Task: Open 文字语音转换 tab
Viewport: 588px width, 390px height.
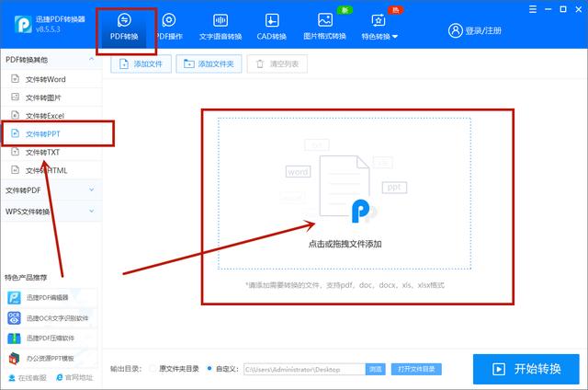Action: click(220, 29)
